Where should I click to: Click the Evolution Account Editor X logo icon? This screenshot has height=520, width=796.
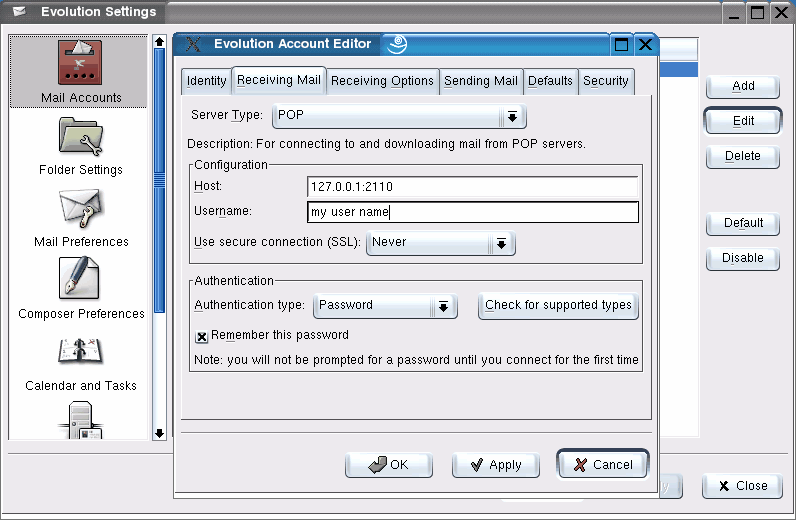(193, 44)
